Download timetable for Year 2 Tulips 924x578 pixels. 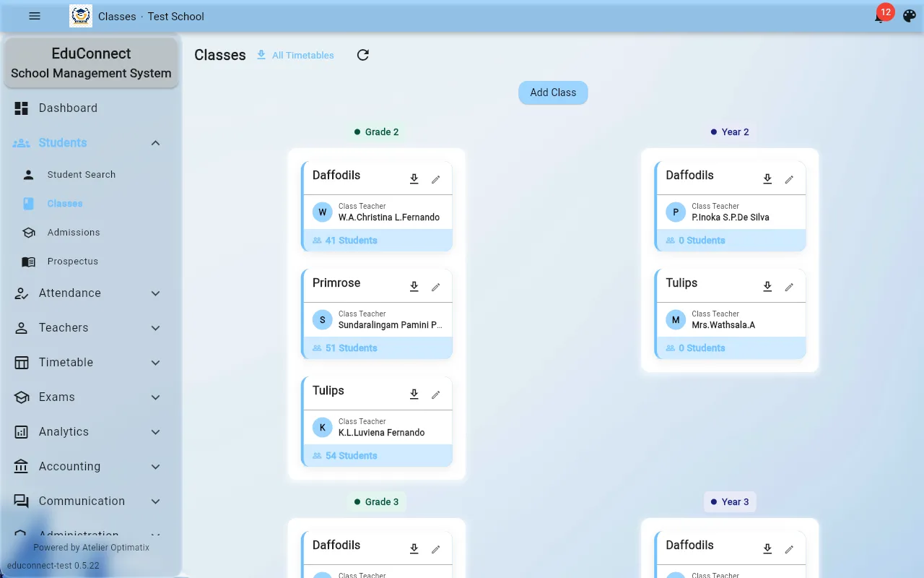[x=768, y=287]
